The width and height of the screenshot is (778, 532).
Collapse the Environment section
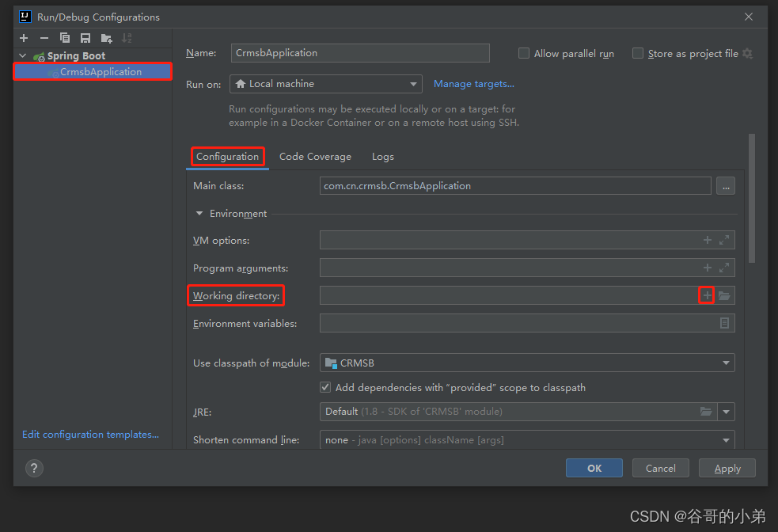[x=199, y=213]
